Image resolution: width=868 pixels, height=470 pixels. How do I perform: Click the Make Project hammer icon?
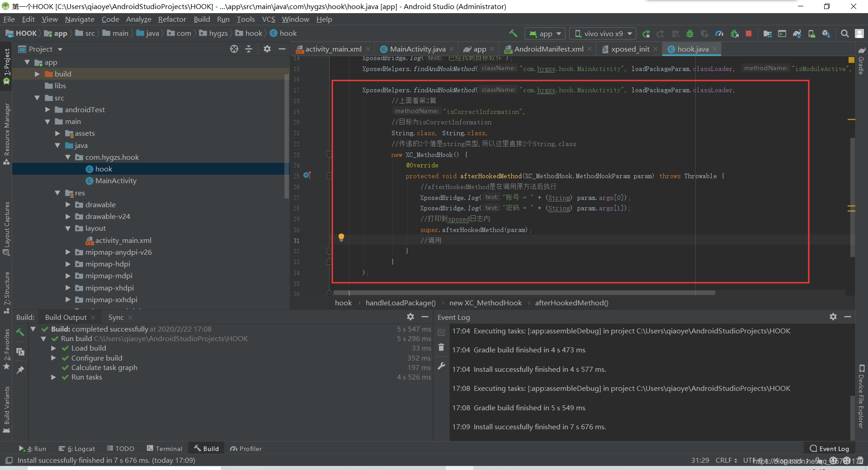pos(513,33)
